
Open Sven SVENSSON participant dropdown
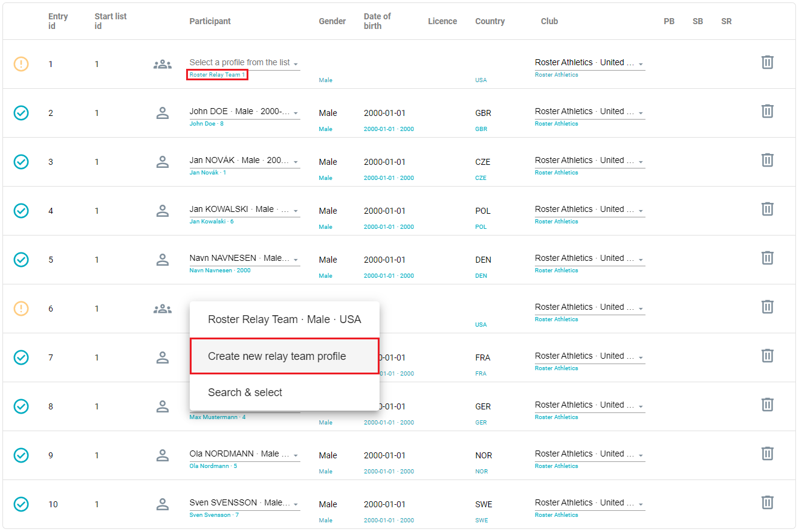[245, 503]
